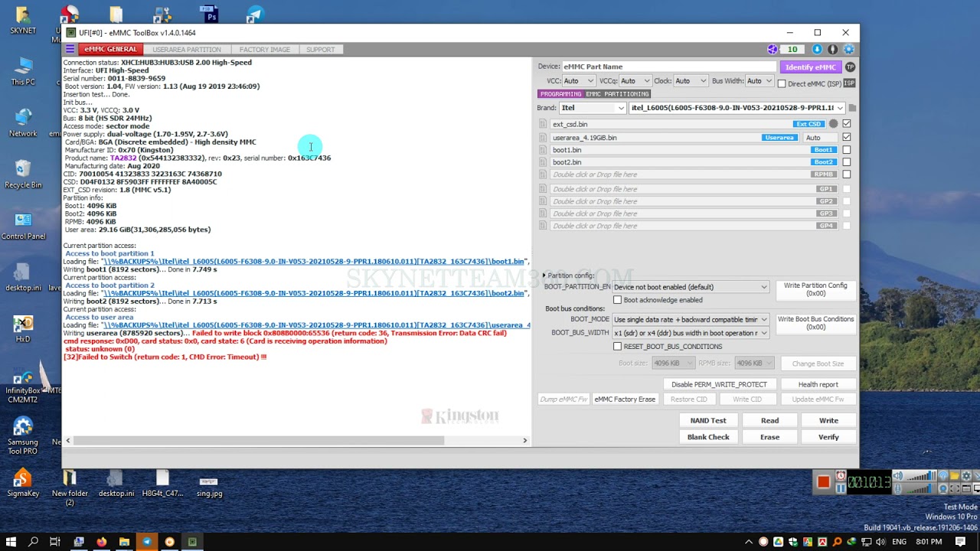
Task: Click the Windows Start button
Action: tap(11, 542)
